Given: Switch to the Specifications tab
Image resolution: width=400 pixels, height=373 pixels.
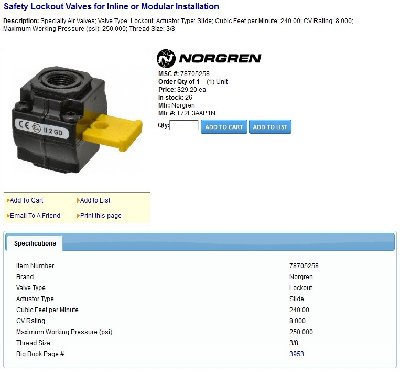Looking at the screenshot, I should [35, 243].
